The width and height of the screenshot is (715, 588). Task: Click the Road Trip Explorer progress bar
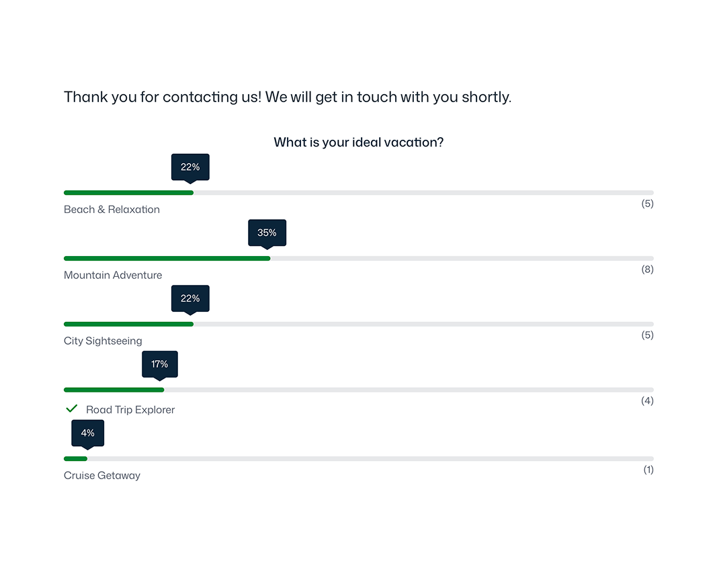[x=358, y=390]
